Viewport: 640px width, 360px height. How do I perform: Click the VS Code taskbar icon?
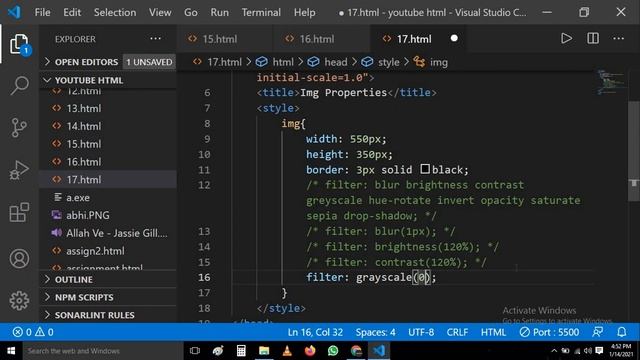[379, 351]
